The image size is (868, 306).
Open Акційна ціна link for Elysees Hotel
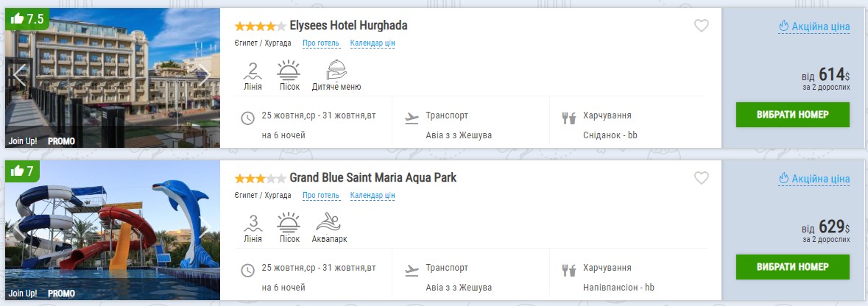[814, 26]
